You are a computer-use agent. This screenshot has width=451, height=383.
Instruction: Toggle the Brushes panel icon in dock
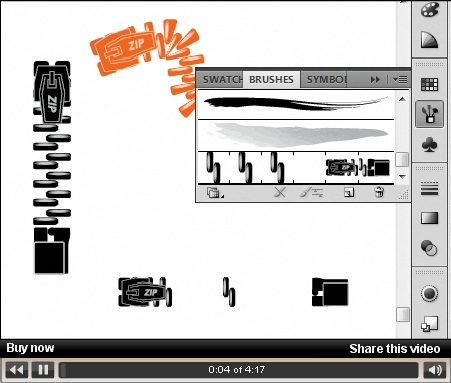pos(429,114)
